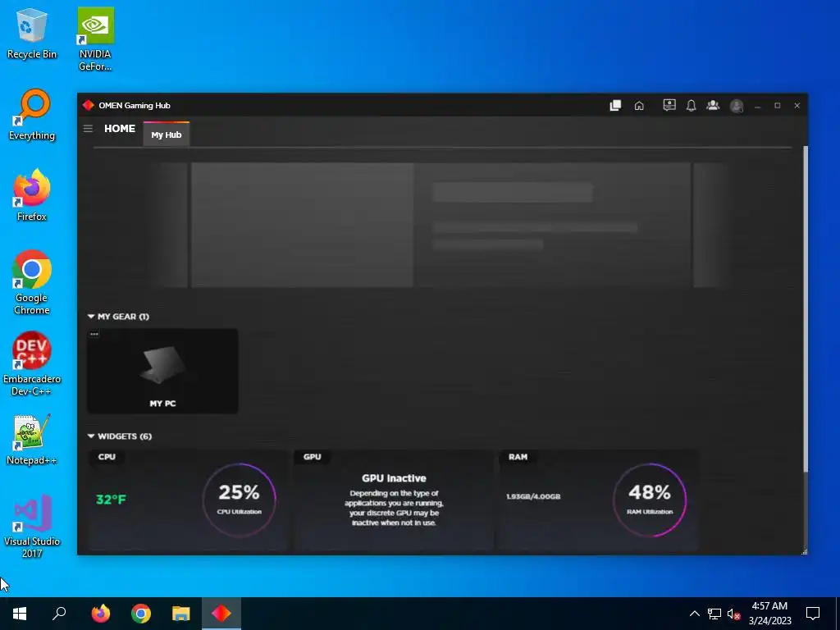This screenshot has height=630, width=840.
Task: Open the friends group icon
Action: pos(713,105)
